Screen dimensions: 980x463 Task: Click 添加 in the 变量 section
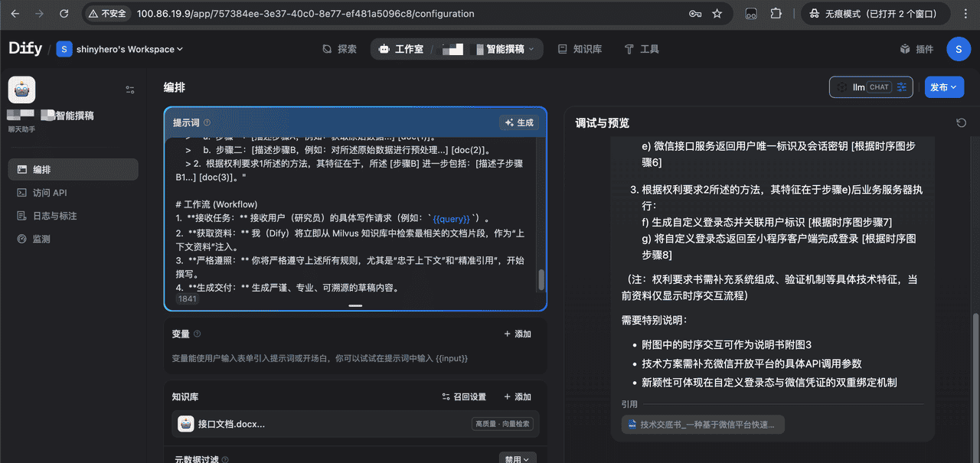518,334
